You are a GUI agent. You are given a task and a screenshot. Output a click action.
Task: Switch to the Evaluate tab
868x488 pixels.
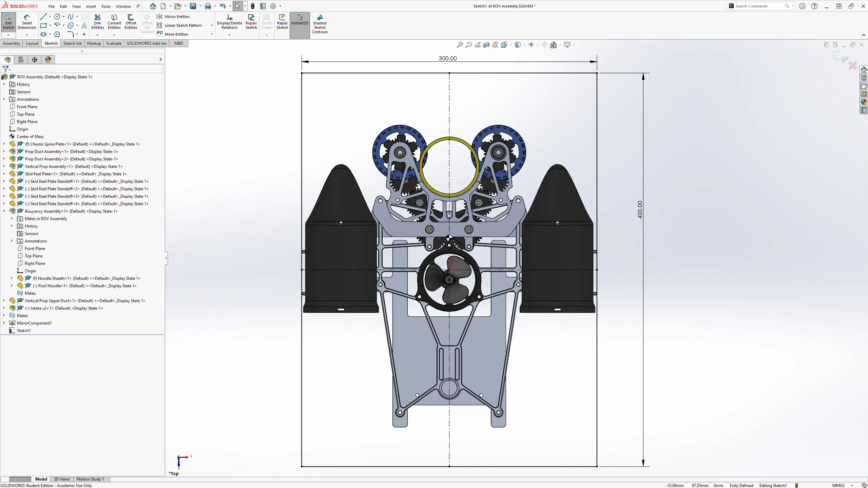(x=114, y=43)
